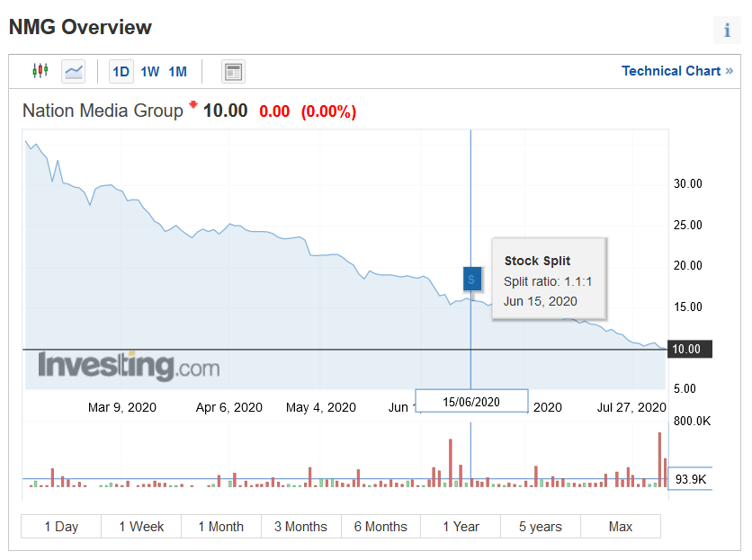Image resolution: width=752 pixels, height=560 pixels.
Task: Choose the Max time range
Action: pos(621,527)
